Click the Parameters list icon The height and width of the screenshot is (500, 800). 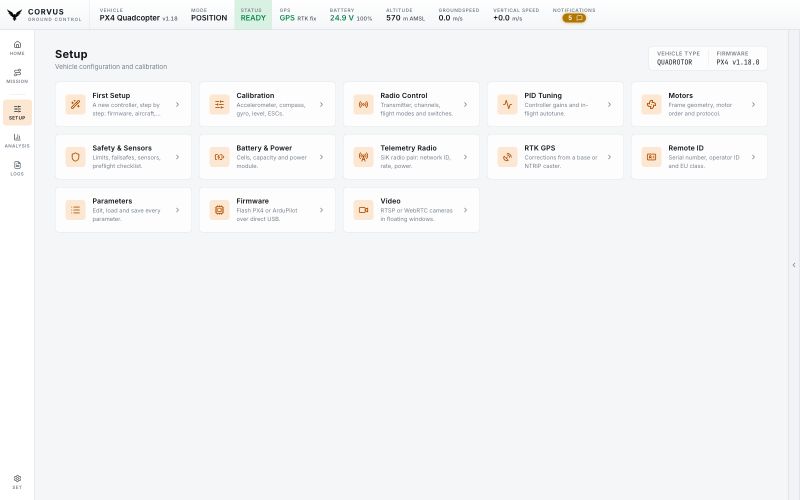point(76,210)
